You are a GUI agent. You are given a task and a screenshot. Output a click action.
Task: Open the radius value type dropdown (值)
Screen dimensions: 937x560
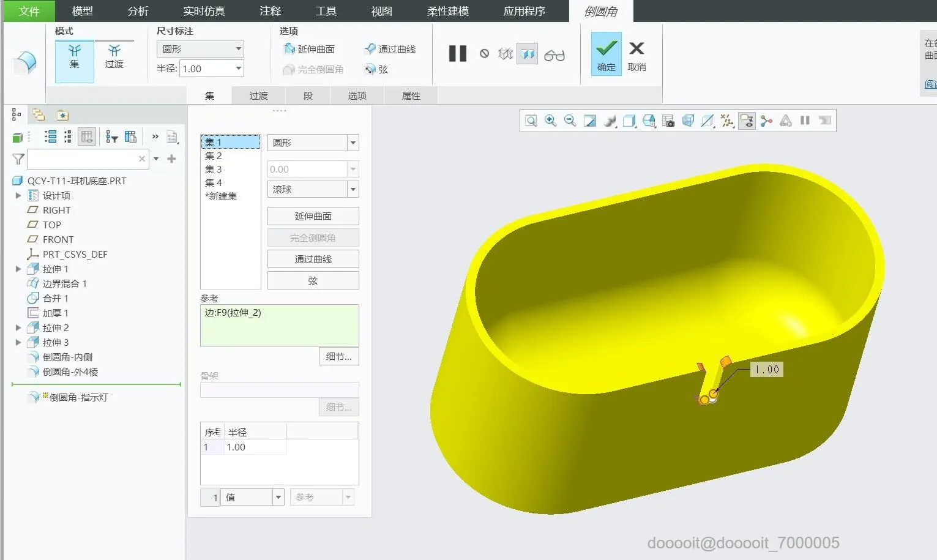278,497
